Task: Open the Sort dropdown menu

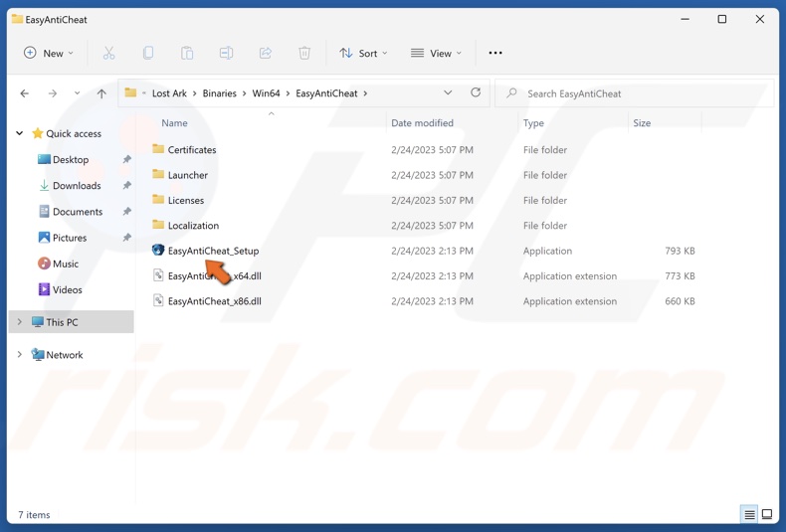Action: (x=363, y=53)
